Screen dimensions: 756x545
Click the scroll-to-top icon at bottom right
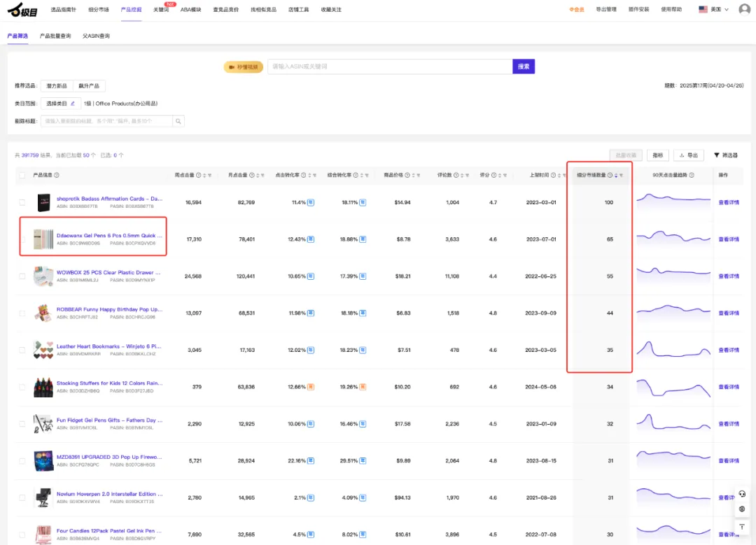(742, 526)
